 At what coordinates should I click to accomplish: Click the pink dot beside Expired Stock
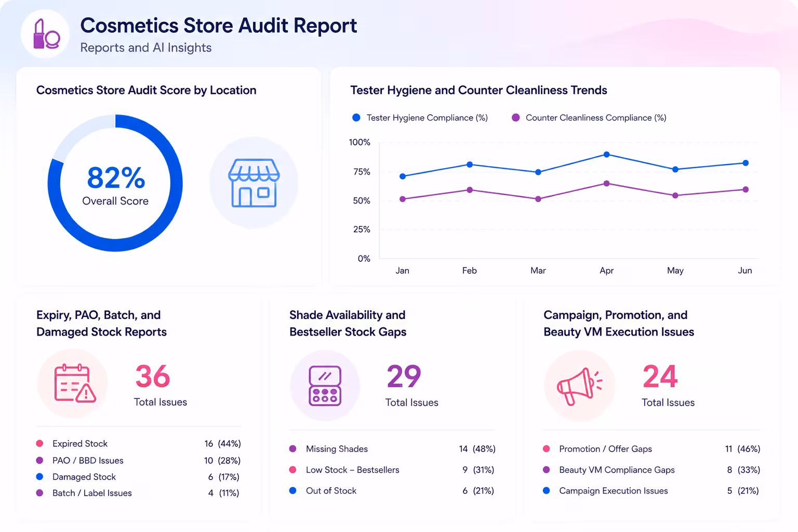coord(39,444)
